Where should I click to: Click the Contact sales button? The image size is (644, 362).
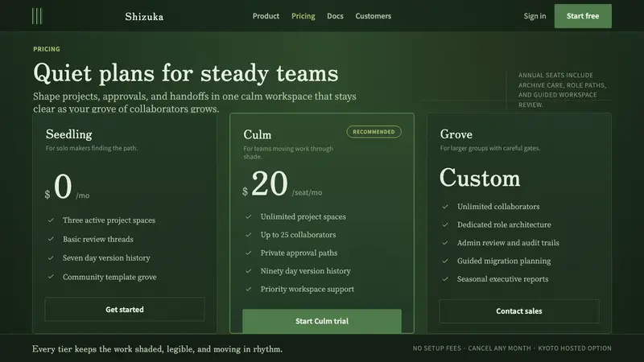tap(518, 311)
